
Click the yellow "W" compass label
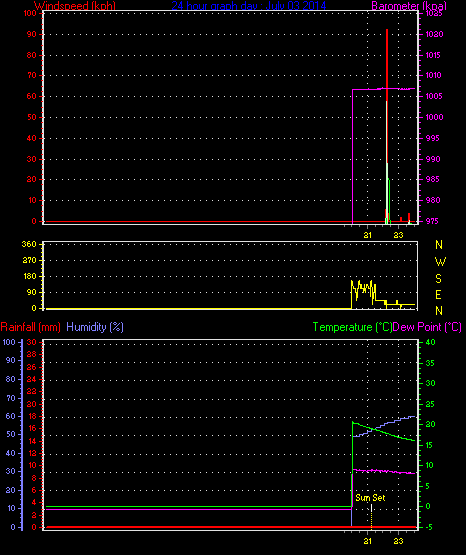point(440,262)
